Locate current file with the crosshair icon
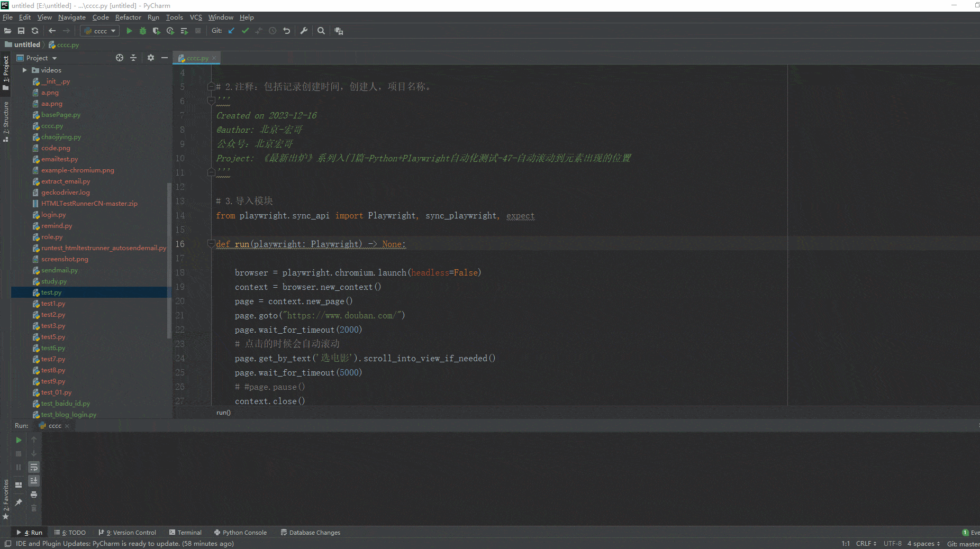The width and height of the screenshot is (980, 549). point(120,58)
